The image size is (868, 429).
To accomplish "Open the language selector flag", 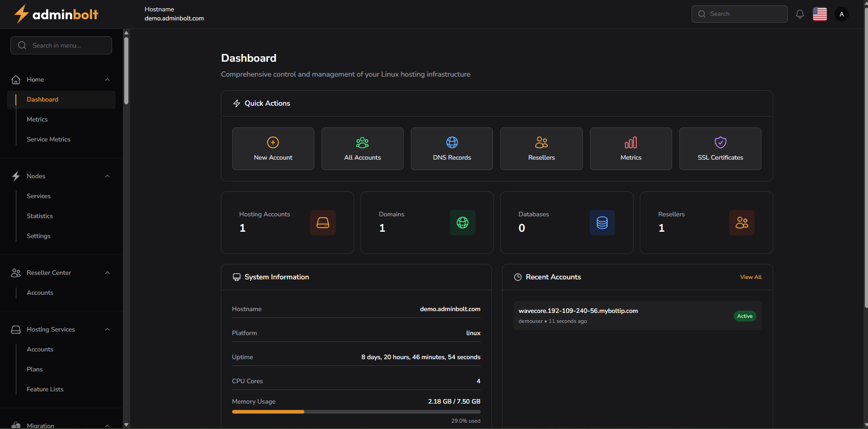I will click(x=820, y=14).
